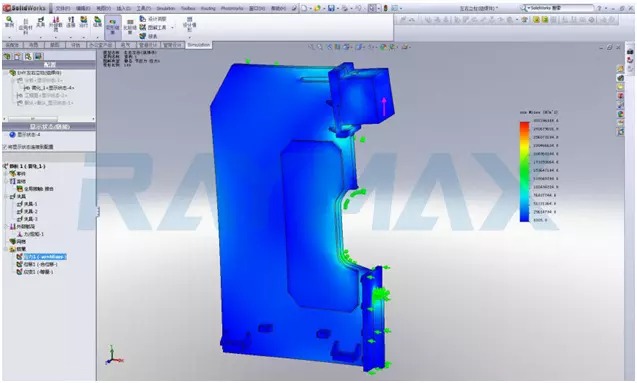Screen dimensions: 637x383
Task: Switch to the Simulation ribbon tab
Action: tap(199, 45)
